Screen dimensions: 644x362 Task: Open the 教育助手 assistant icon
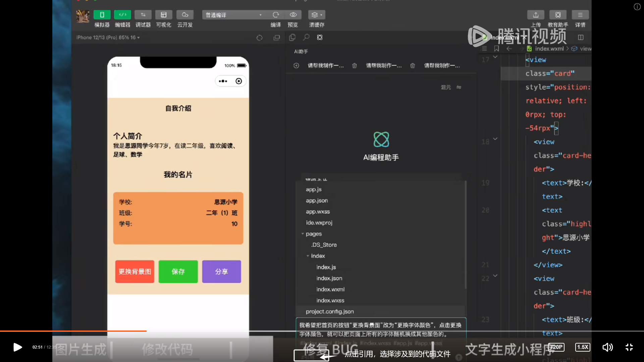(558, 15)
